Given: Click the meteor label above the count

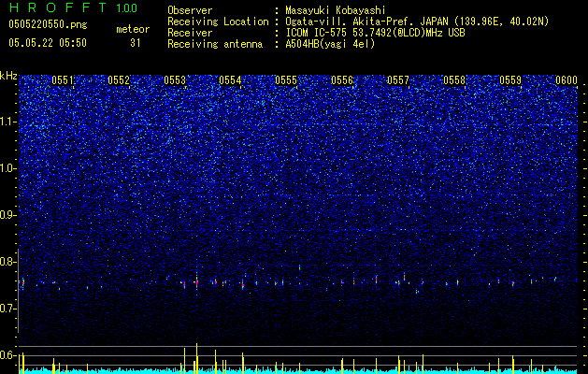Looking at the screenshot, I should pyautogui.click(x=133, y=29).
